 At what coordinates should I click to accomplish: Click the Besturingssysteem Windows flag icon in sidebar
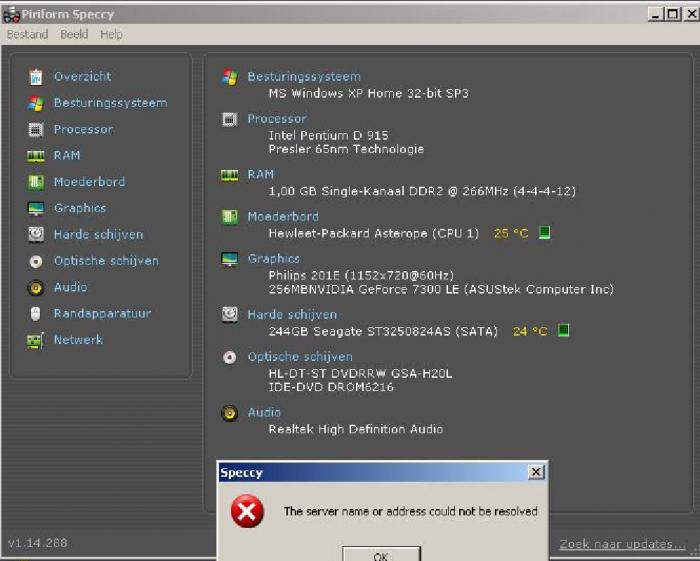(36, 103)
